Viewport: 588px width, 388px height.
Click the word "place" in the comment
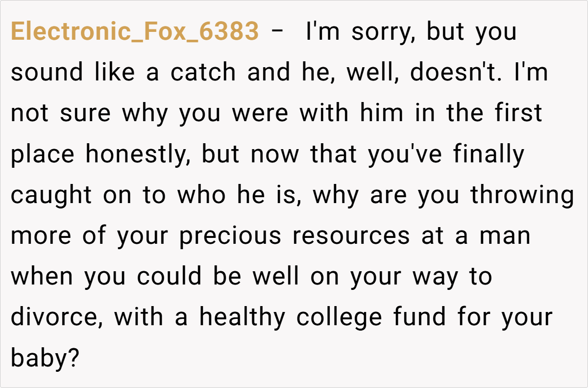click(43, 155)
